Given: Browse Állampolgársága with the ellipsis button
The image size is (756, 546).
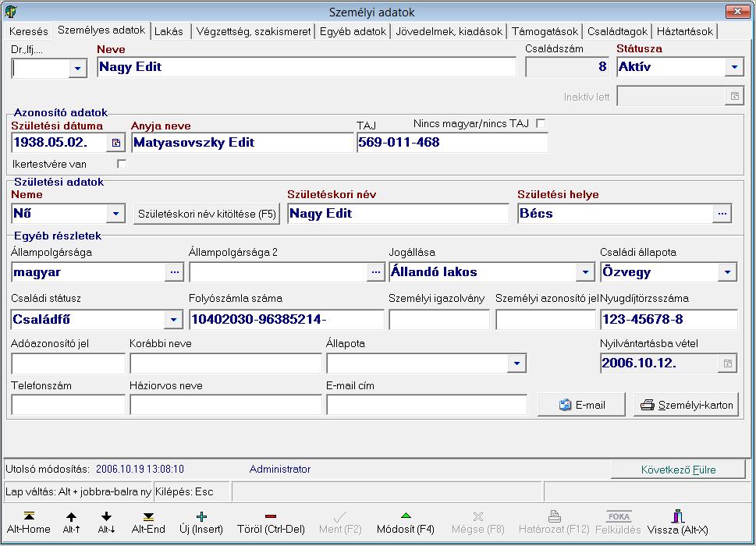Looking at the screenshot, I should coord(175,272).
